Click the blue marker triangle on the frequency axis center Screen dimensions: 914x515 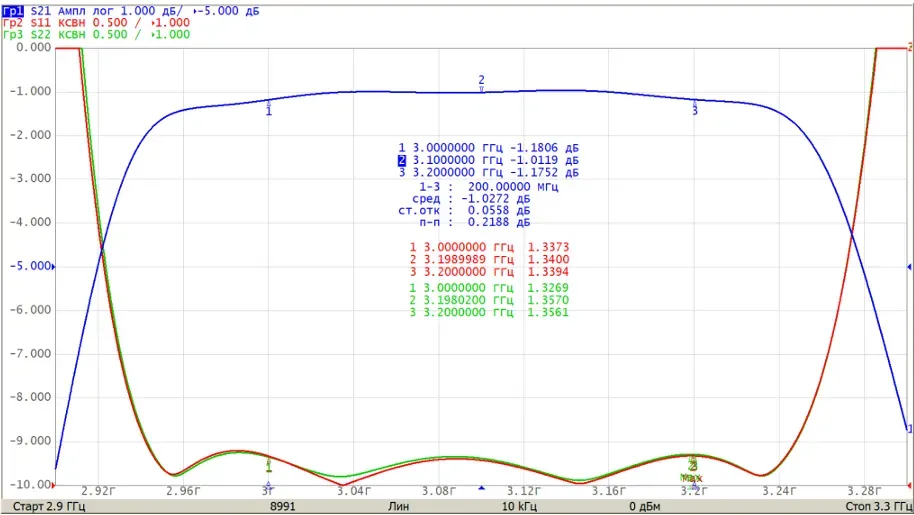tap(481, 488)
